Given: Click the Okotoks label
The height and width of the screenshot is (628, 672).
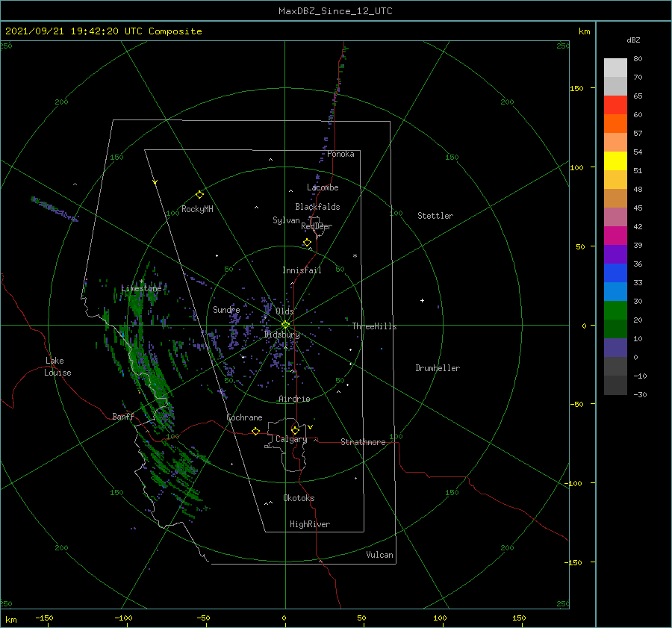Looking at the screenshot, I should point(299,498).
